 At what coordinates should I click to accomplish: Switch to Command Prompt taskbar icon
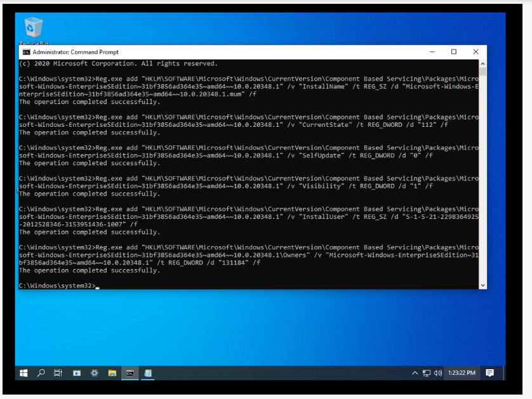click(130, 373)
